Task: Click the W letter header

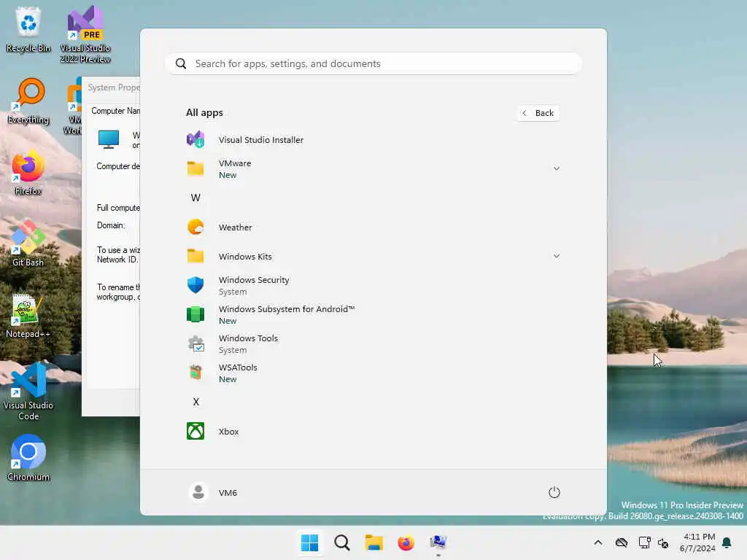Action: tap(196, 198)
